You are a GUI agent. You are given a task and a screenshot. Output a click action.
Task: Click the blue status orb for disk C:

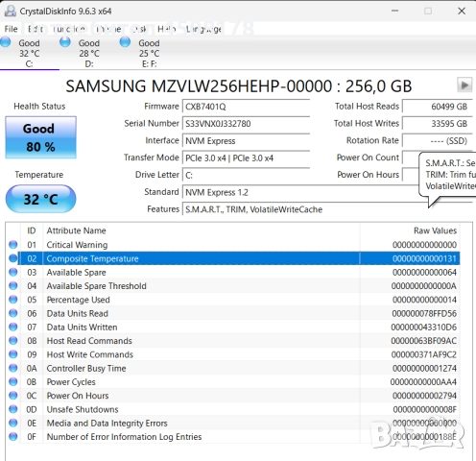6,42
